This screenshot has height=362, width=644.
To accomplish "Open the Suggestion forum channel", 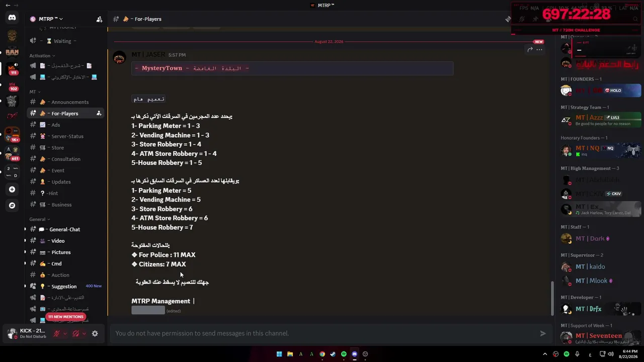I will click(66, 287).
